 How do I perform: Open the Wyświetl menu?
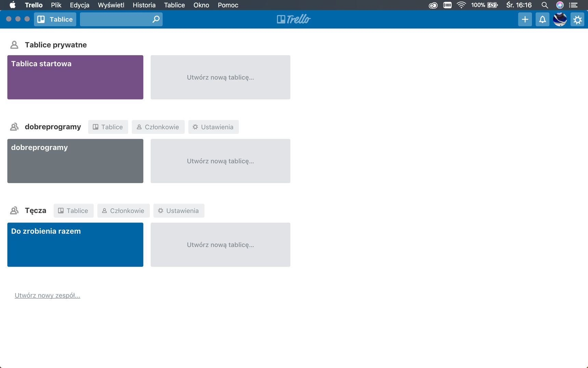(111, 5)
